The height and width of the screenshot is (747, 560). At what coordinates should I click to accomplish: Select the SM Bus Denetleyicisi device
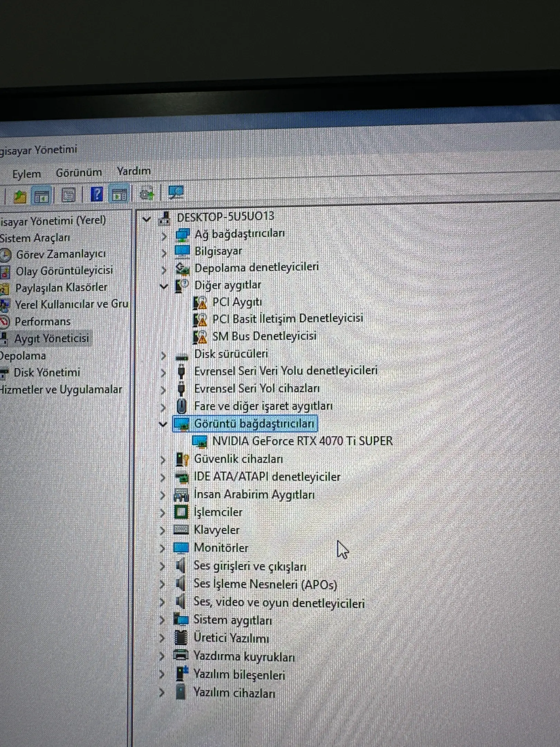tap(264, 336)
